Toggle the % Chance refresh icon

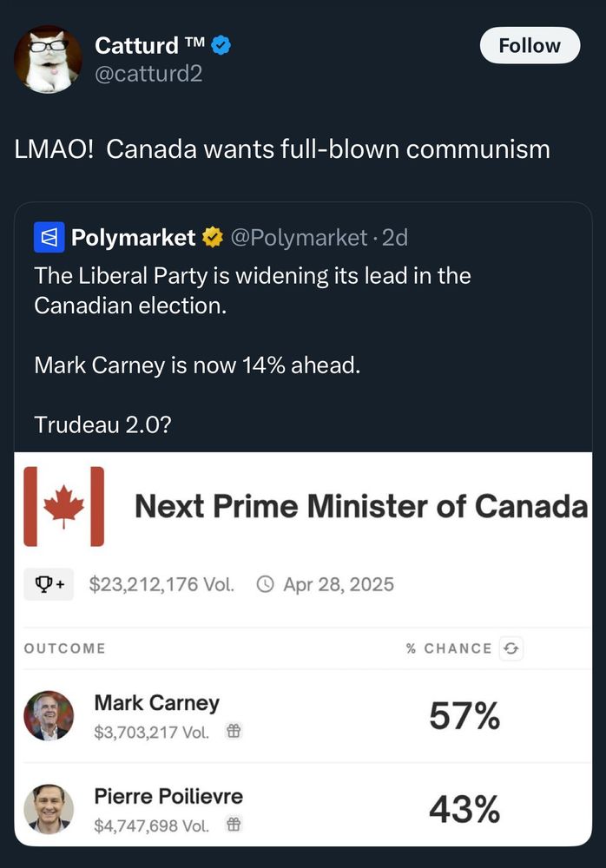[512, 648]
